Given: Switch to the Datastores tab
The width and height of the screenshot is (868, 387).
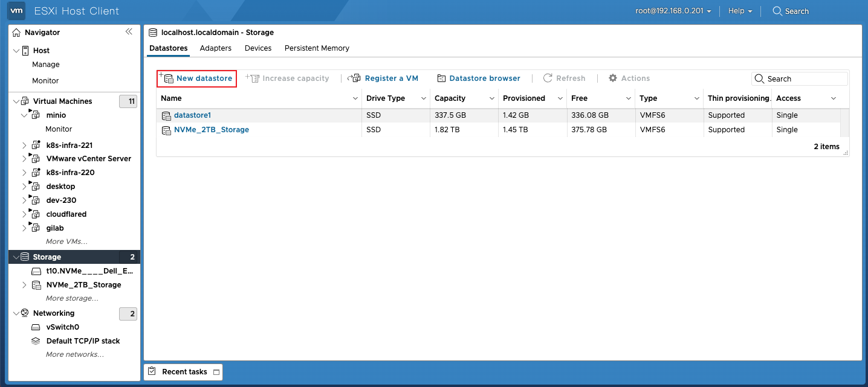Looking at the screenshot, I should [168, 48].
